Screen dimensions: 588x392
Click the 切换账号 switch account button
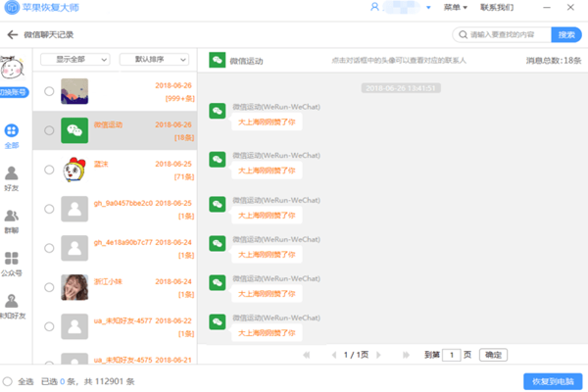(13, 93)
